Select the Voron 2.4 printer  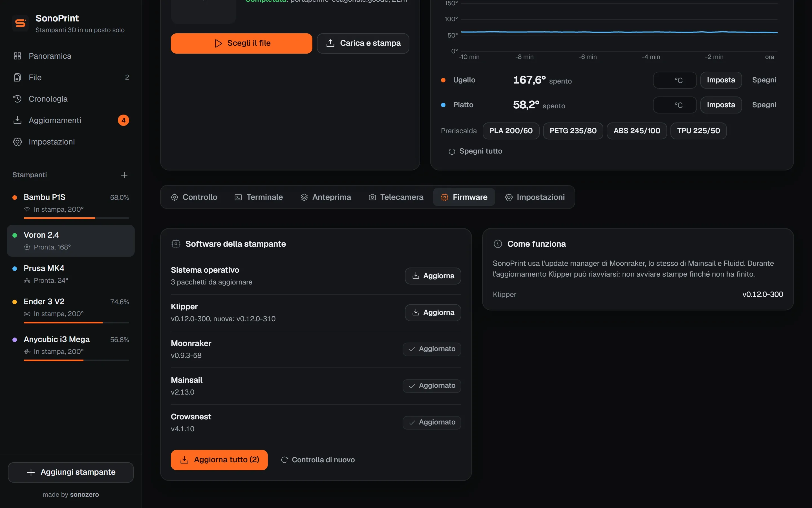[71, 240]
